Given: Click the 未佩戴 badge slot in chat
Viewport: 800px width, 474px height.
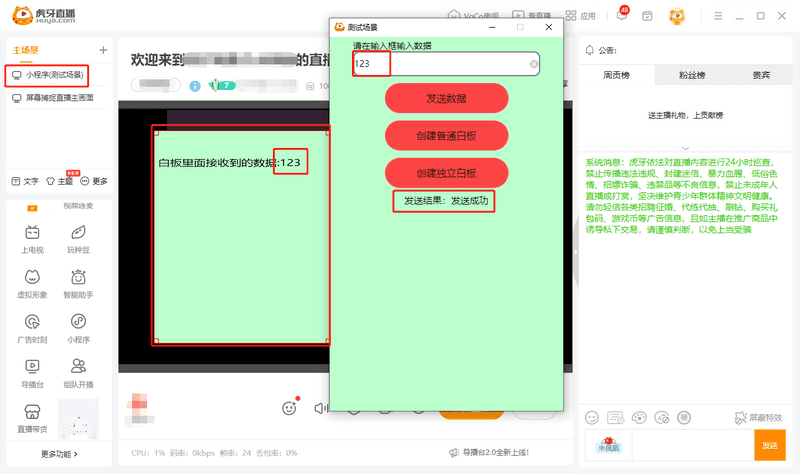Looking at the screenshot, I should click(x=609, y=445).
